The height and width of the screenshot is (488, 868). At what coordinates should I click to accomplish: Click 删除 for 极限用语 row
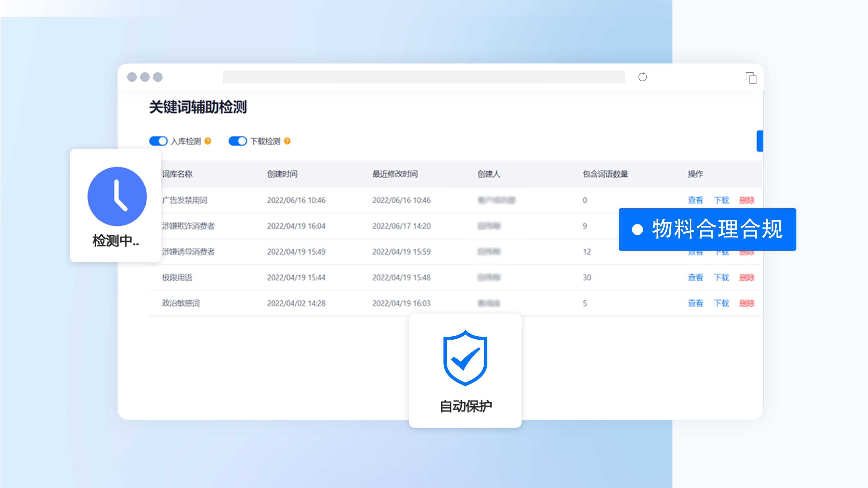pyautogui.click(x=747, y=277)
